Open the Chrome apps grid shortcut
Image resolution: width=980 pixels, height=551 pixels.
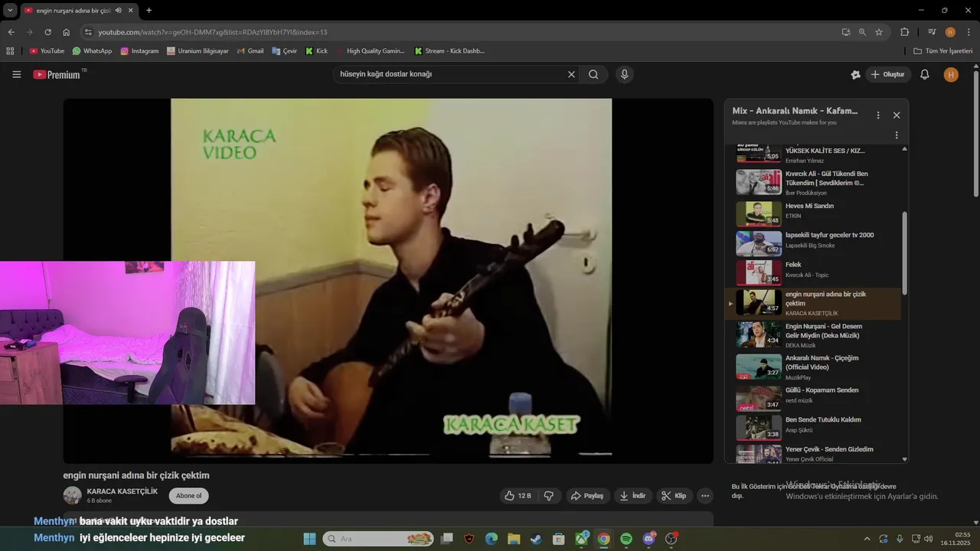(x=10, y=51)
